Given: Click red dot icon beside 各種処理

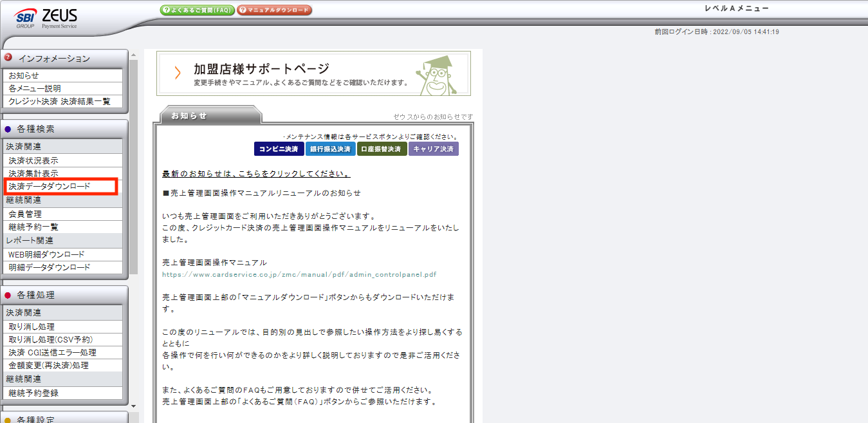Looking at the screenshot, I should [8, 296].
